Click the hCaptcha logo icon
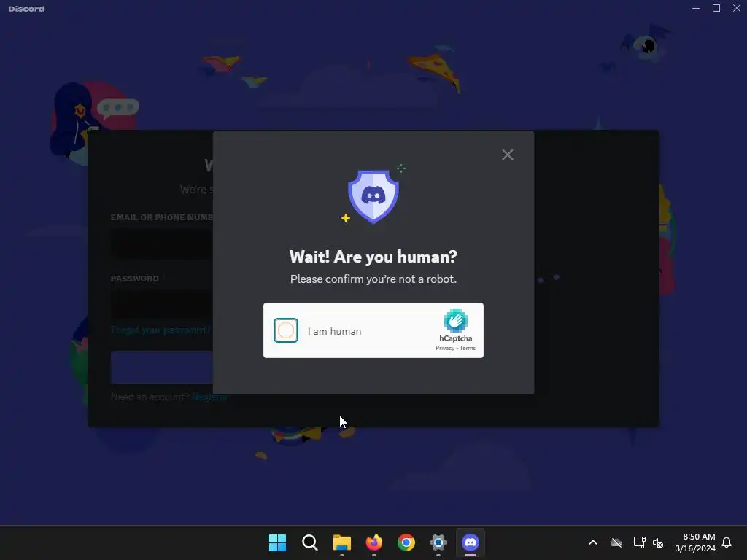This screenshot has width=747, height=560. pyautogui.click(x=455, y=321)
